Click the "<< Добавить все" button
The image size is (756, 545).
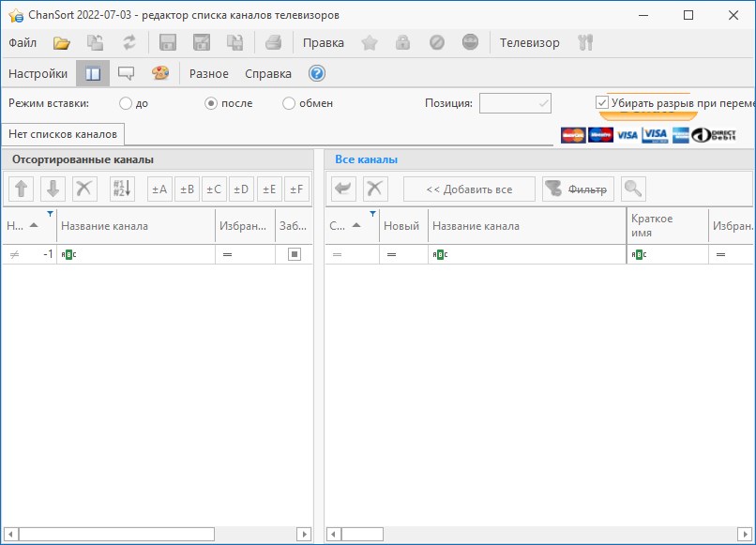(x=469, y=189)
